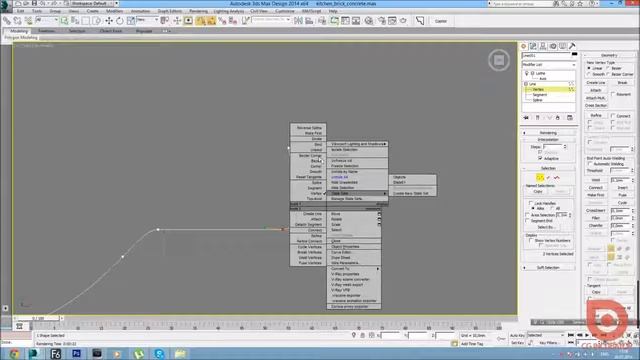Enable Automatic Welding checkbox
This screenshot has height=360, width=640.
coord(590,164)
